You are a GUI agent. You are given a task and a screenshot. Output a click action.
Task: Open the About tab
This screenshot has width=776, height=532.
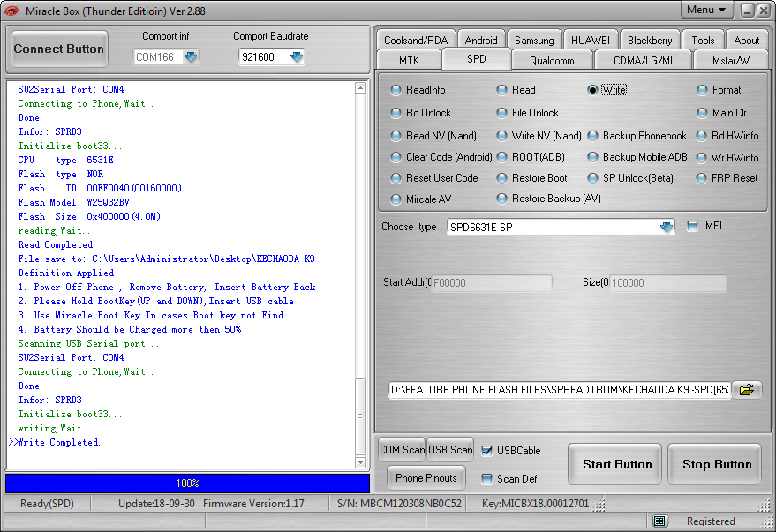[746, 40]
